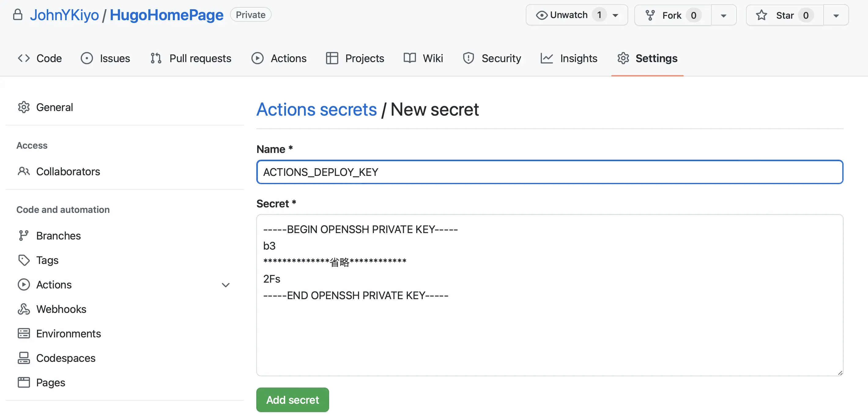Click the Tags label icon
868x416 pixels.
click(x=24, y=260)
